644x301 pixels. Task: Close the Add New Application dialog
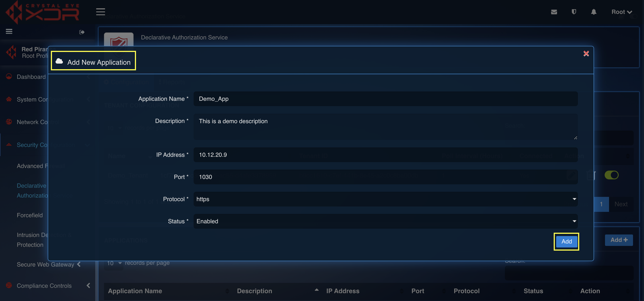click(586, 54)
